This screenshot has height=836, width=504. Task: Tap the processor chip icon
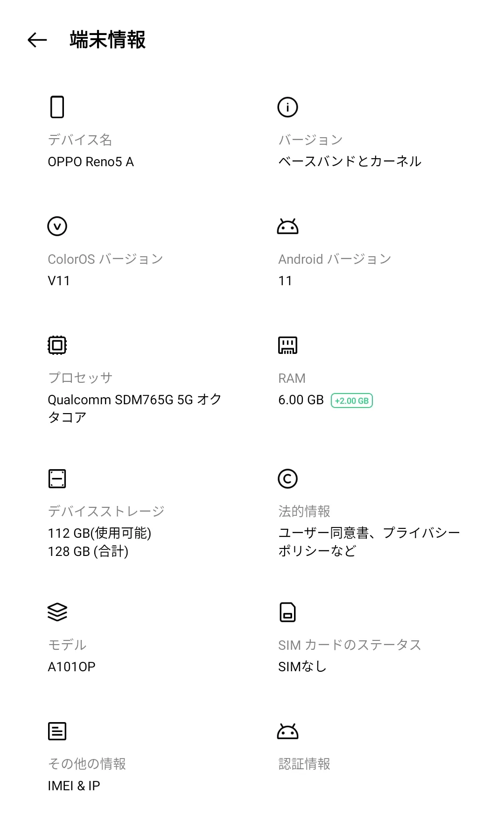point(57,345)
